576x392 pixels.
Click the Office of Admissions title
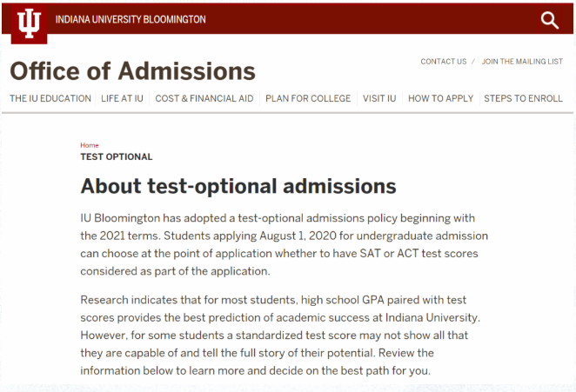point(133,70)
